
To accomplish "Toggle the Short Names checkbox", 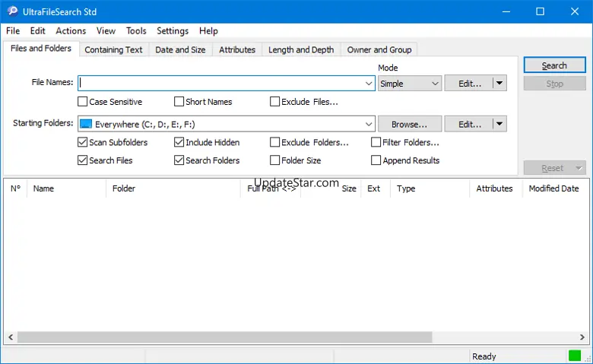I will pyautogui.click(x=179, y=102).
